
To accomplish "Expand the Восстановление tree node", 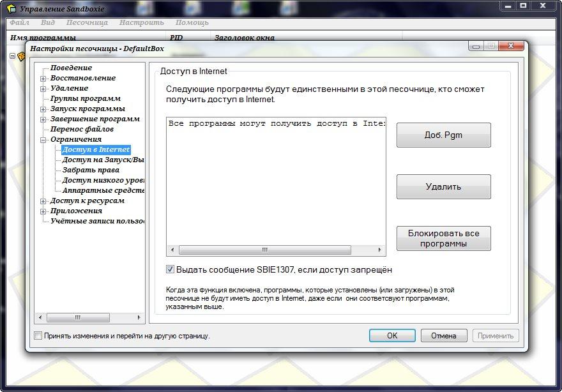I will coord(43,79).
